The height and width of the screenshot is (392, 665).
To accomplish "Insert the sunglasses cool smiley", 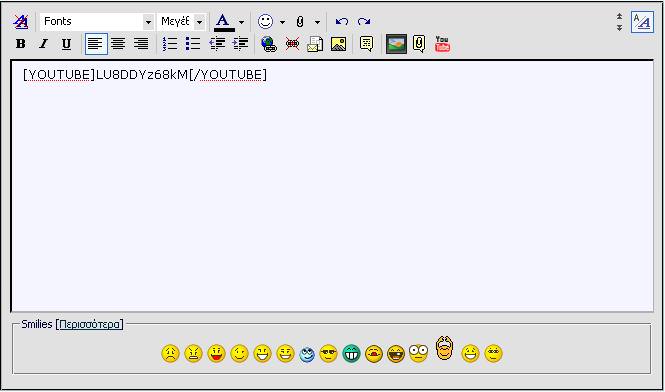I will pos(328,353).
